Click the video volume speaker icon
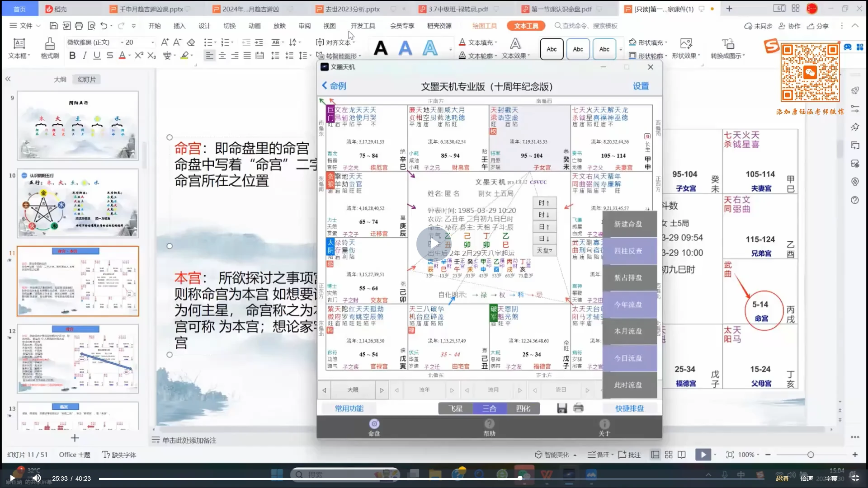 pyautogui.click(x=37, y=478)
